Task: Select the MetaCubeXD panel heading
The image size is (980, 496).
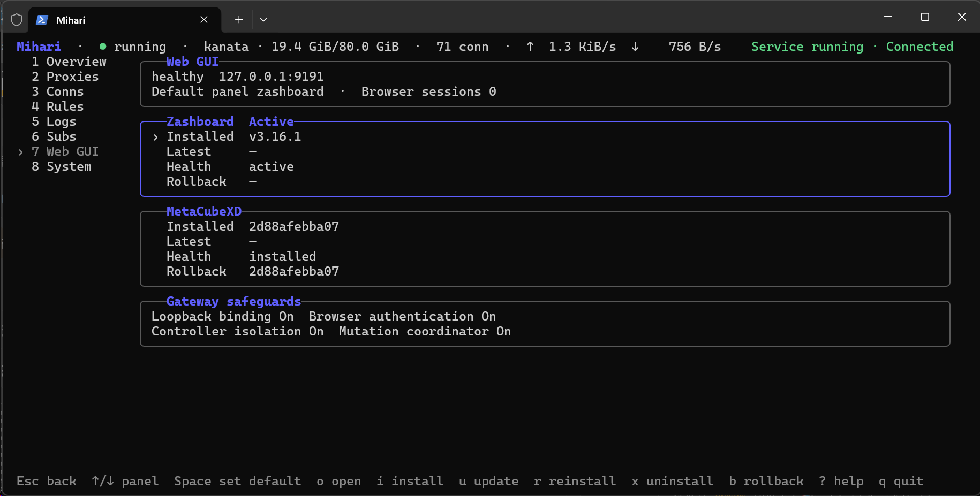Action: 204,211
